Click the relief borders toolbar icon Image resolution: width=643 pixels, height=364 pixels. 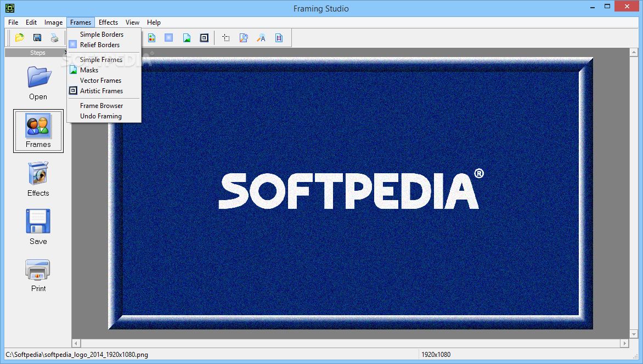point(168,38)
